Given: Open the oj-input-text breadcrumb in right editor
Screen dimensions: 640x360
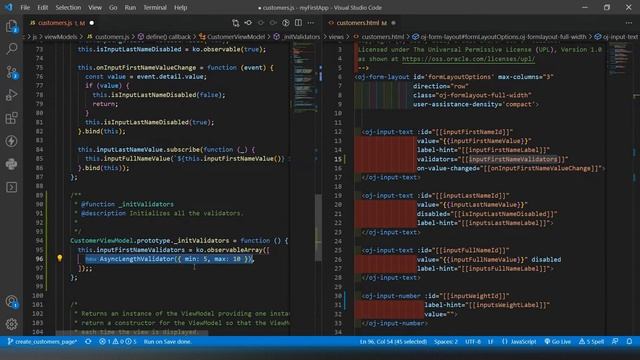Looking at the screenshot, I should (616, 37).
